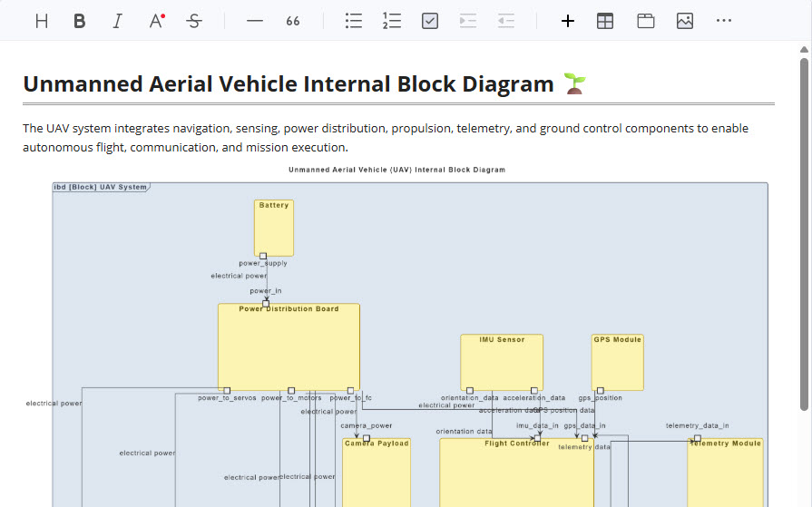Click the Flight Controller block
812x507 pixels.
pyautogui.click(x=517, y=473)
